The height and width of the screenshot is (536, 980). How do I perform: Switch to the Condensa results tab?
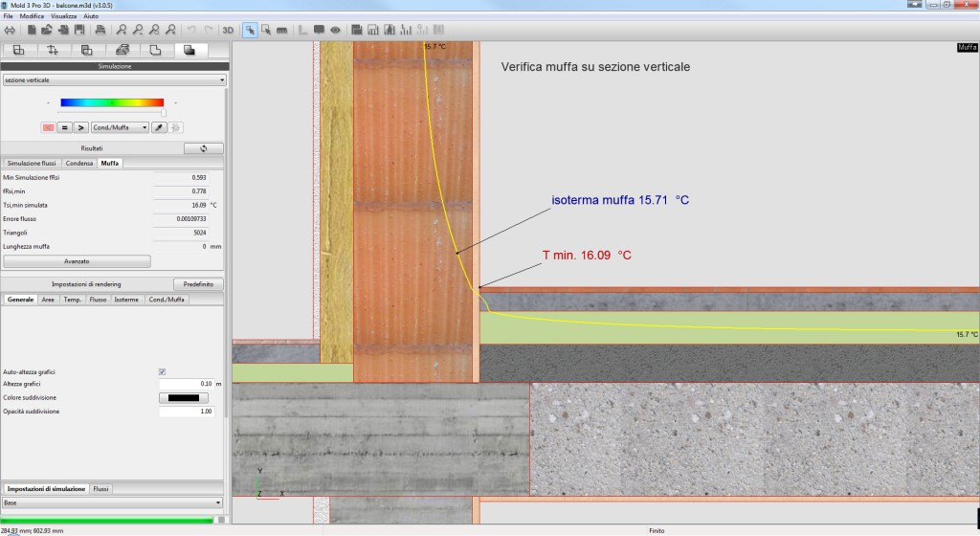point(79,164)
